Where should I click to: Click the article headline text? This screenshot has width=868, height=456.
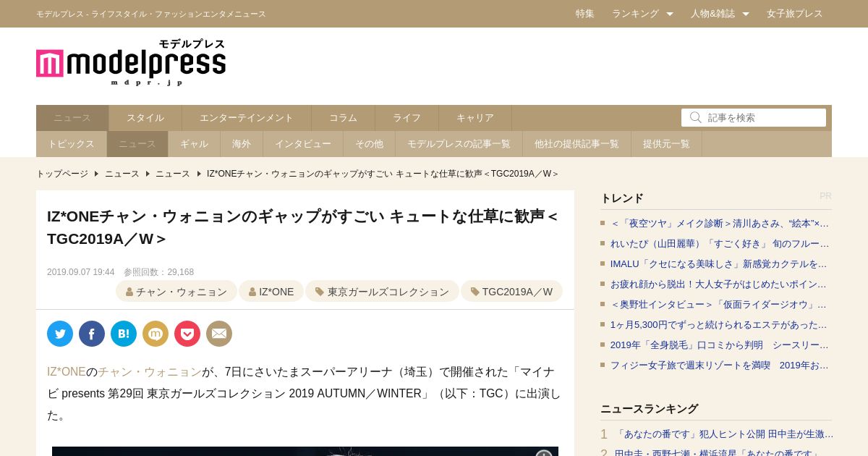point(302,227)
